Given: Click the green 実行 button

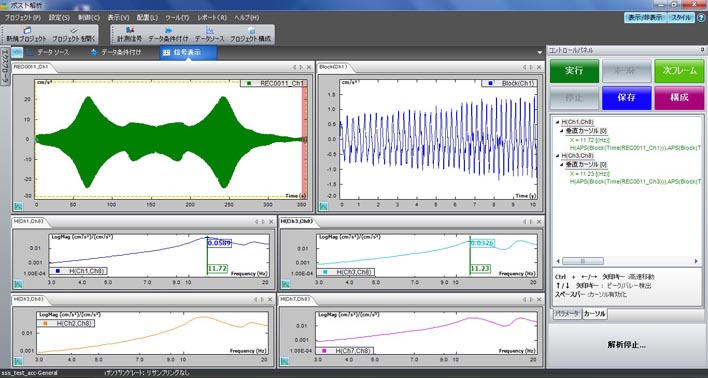Looking at the screenshot, I should click(574, 71).
